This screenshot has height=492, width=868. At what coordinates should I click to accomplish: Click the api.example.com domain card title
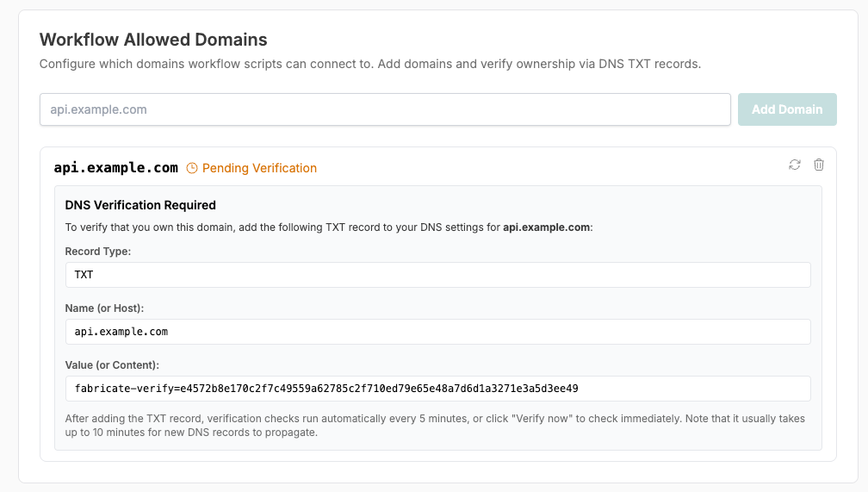point(115,168)
